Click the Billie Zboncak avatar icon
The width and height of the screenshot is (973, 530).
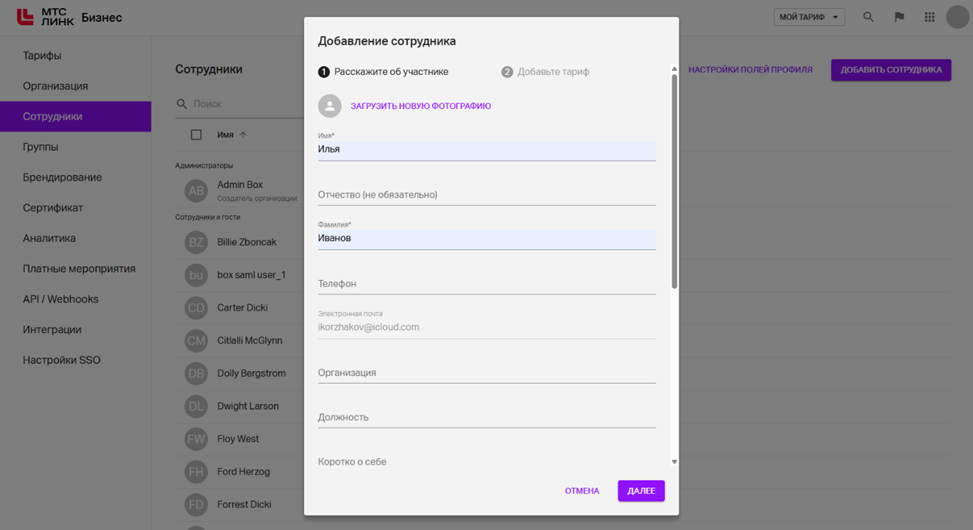tap(197, 242)
